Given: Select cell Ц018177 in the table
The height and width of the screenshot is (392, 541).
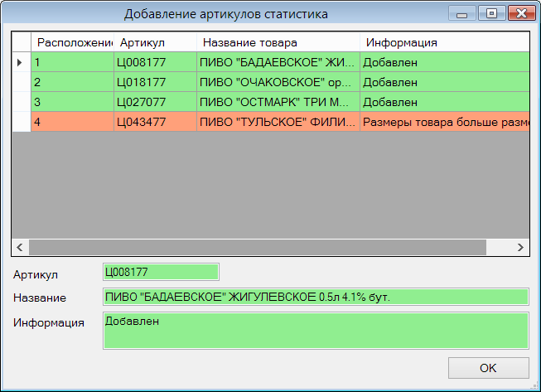Looking at the screenshot, I should click(x=155, y=82).
